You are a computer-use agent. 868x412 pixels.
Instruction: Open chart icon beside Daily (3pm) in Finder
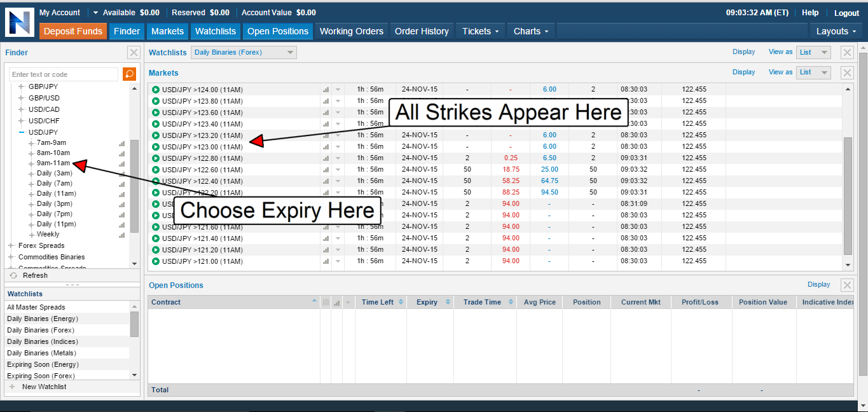122,204
